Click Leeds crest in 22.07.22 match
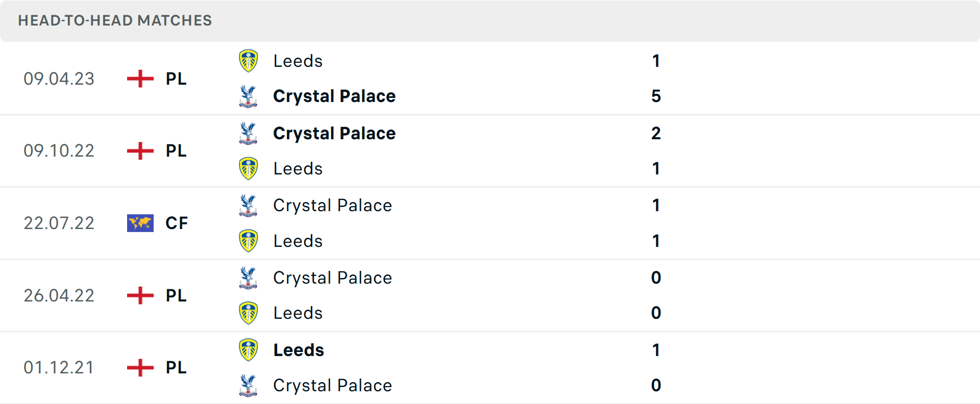The width and height of the screenshot is (980, 404). point(249,241)
